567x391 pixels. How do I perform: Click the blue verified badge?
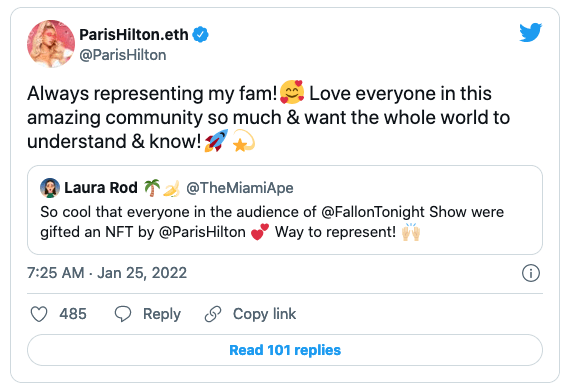click(x=200, y=35)
